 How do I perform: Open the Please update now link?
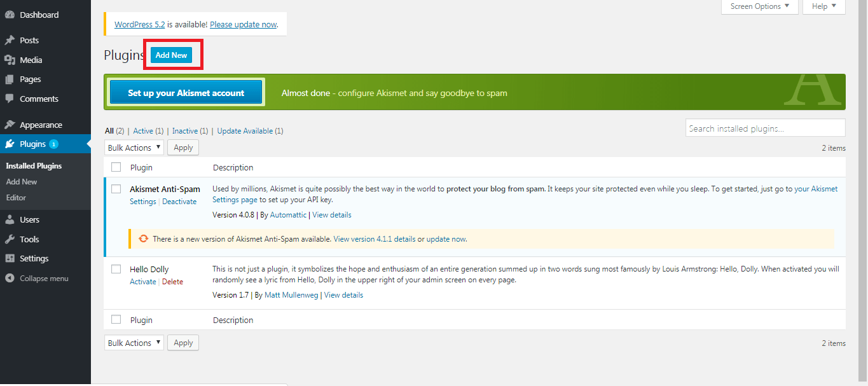coord(243,24)
